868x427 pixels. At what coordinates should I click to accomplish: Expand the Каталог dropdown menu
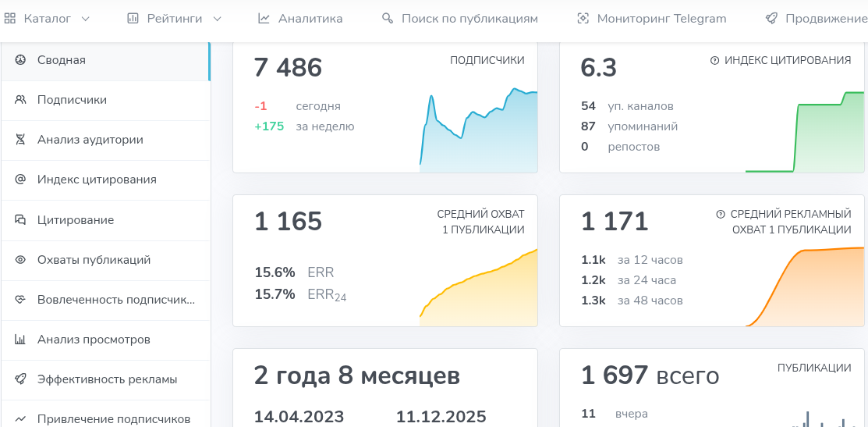[x=48, y=18]
